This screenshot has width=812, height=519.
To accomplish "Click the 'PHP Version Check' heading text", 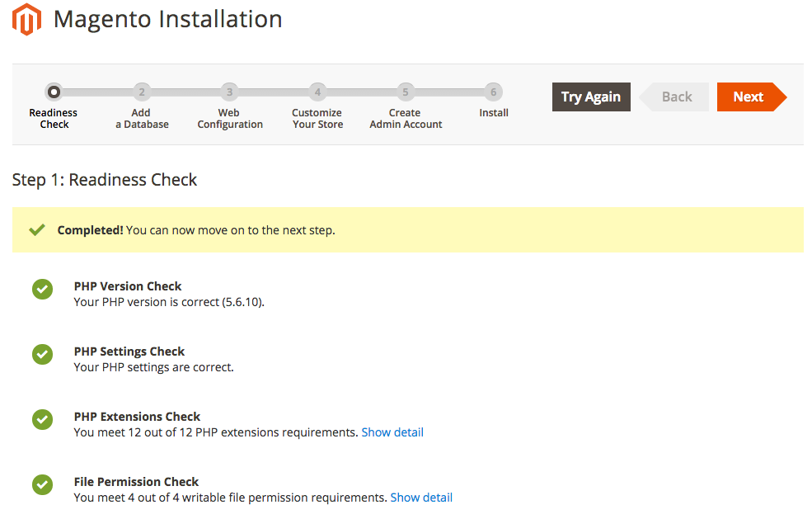I will [128, 286].
